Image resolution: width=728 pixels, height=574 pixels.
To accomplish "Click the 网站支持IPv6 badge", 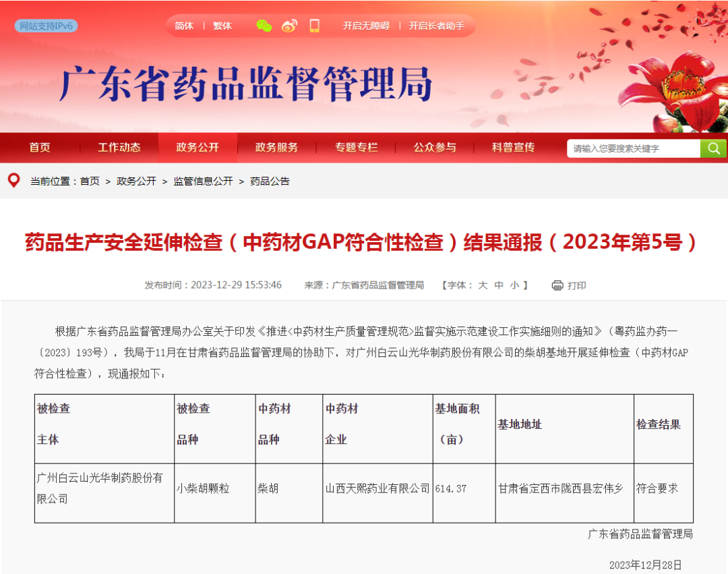I will (46, 26).
